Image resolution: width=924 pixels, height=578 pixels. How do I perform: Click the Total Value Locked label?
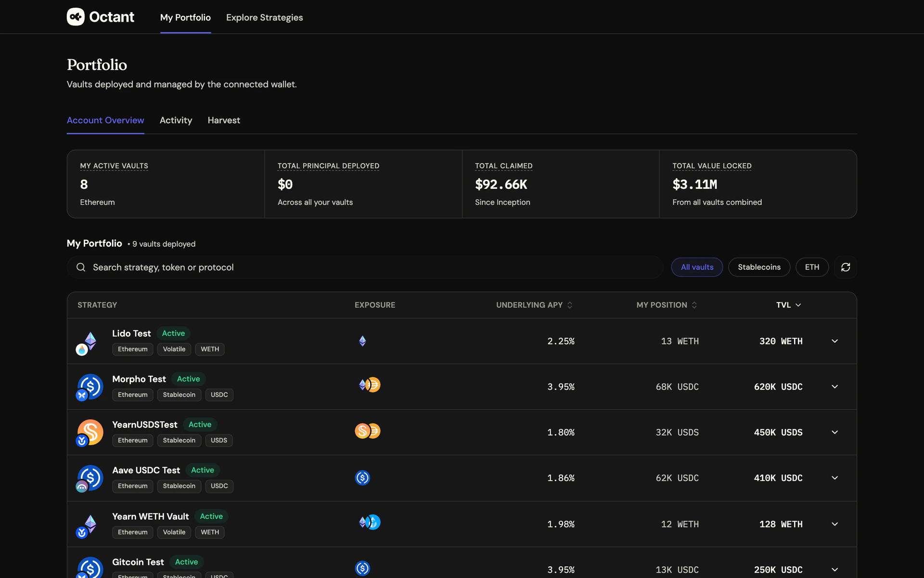(712, 166)
